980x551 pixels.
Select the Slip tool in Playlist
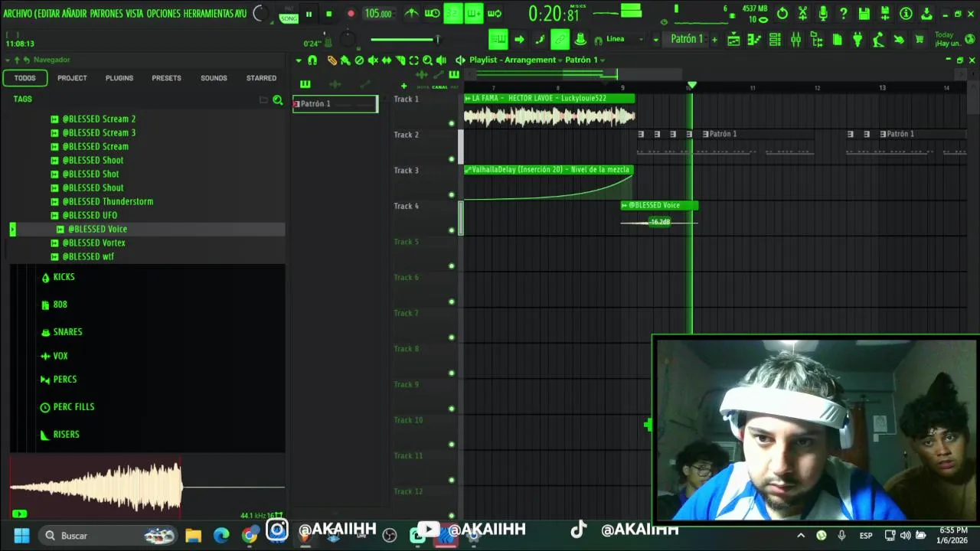pos(387,60)
